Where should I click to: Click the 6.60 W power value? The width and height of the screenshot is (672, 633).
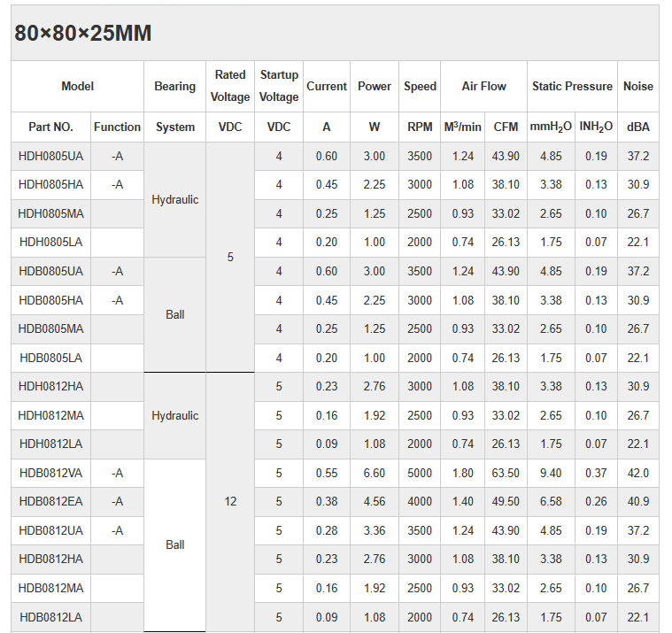pos(374,473)
